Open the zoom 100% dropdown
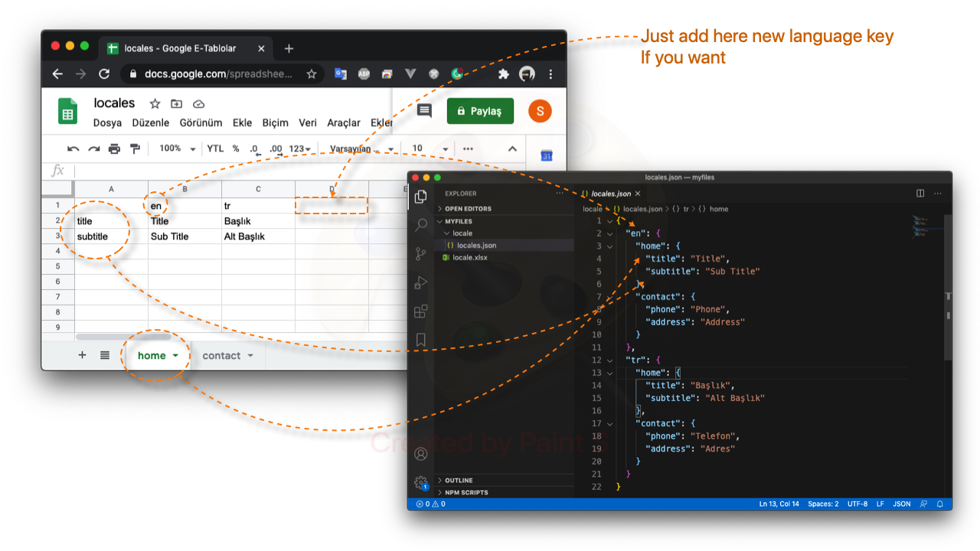980x551 pixels. point(178,148)
